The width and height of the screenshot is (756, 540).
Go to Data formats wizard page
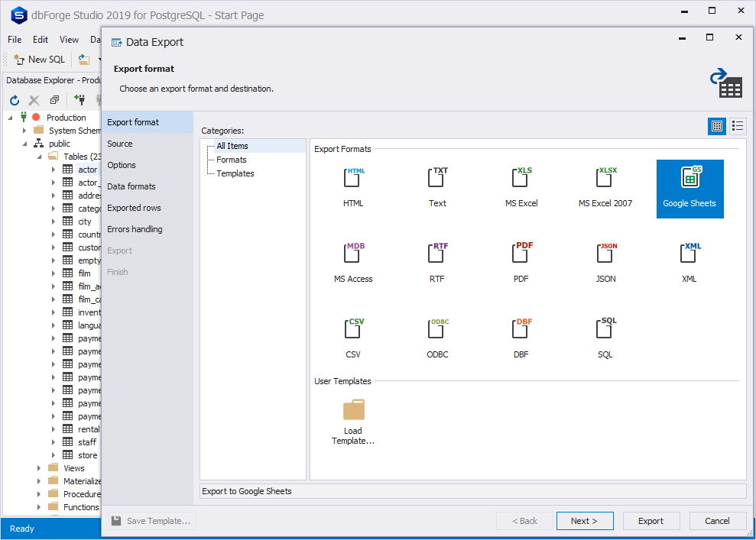point(148,186)
